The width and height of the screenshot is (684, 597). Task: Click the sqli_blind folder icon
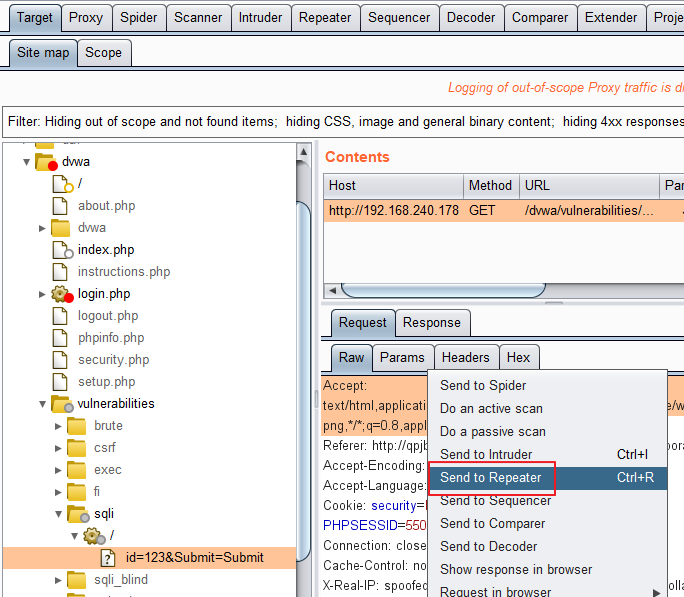pyautogui.click(x=77, y=580)
